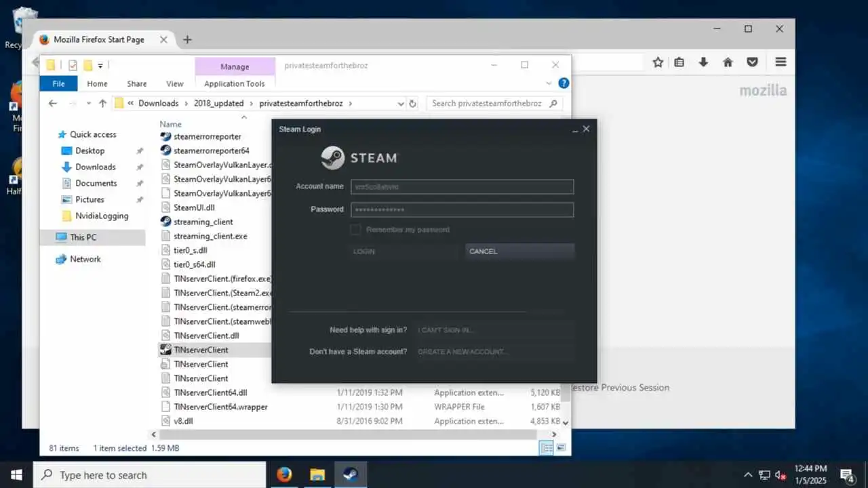
Task: Open the Windows Start menu
Action: [x=16, y=474]
